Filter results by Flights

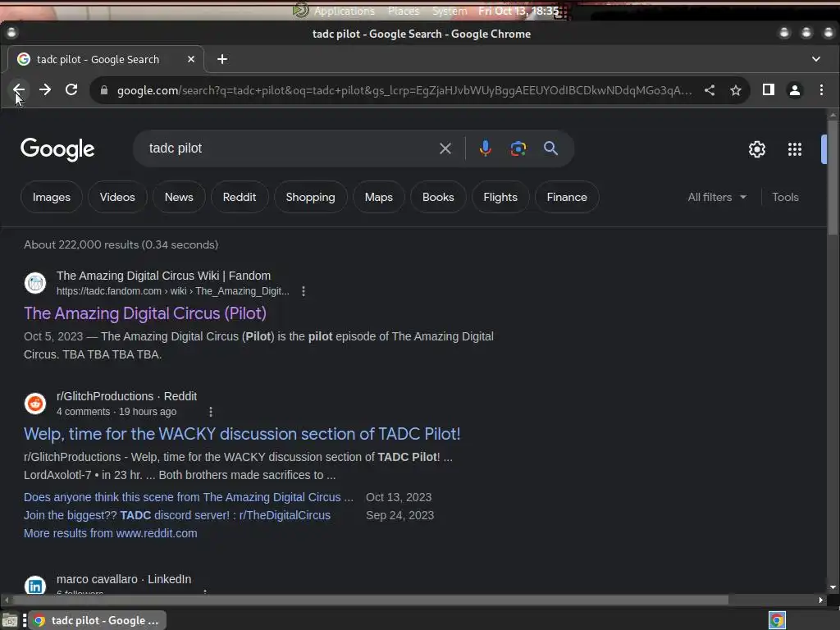(500, 197)
